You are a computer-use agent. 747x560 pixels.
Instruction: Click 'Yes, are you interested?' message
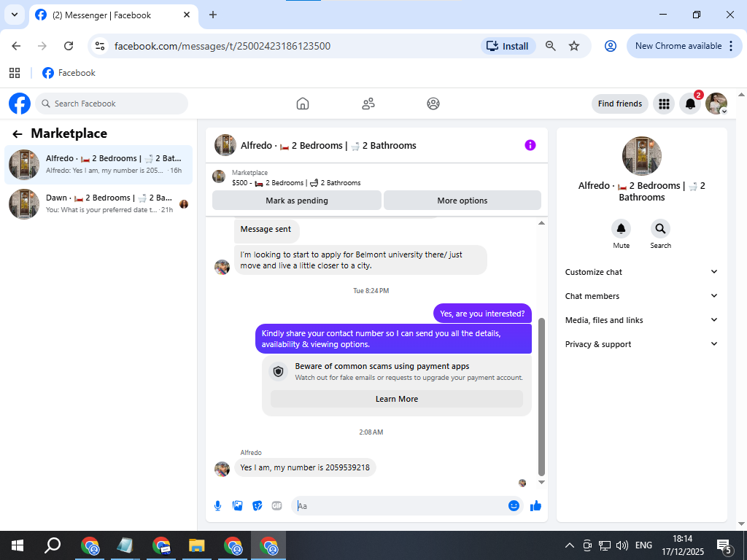[x=482, y=314]
